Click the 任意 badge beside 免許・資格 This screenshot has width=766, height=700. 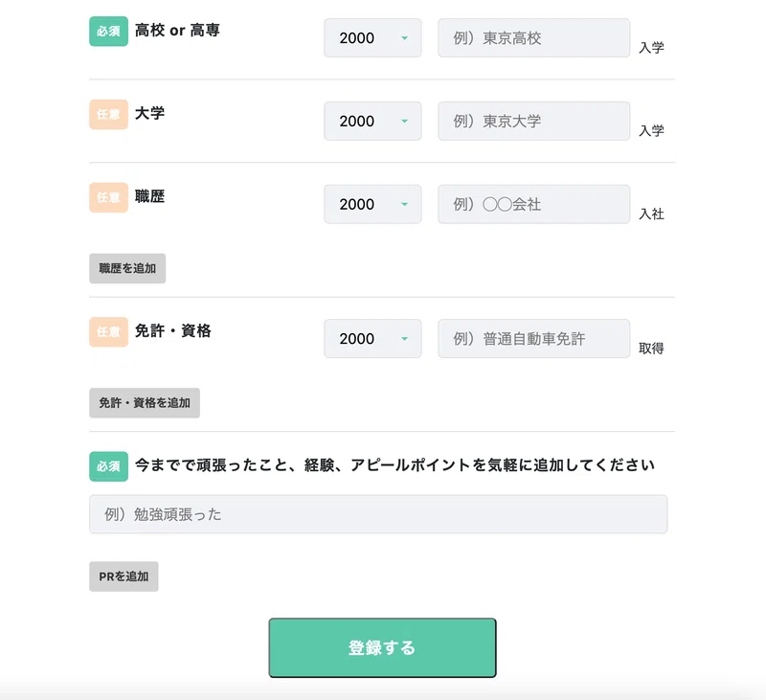point(108,331)
